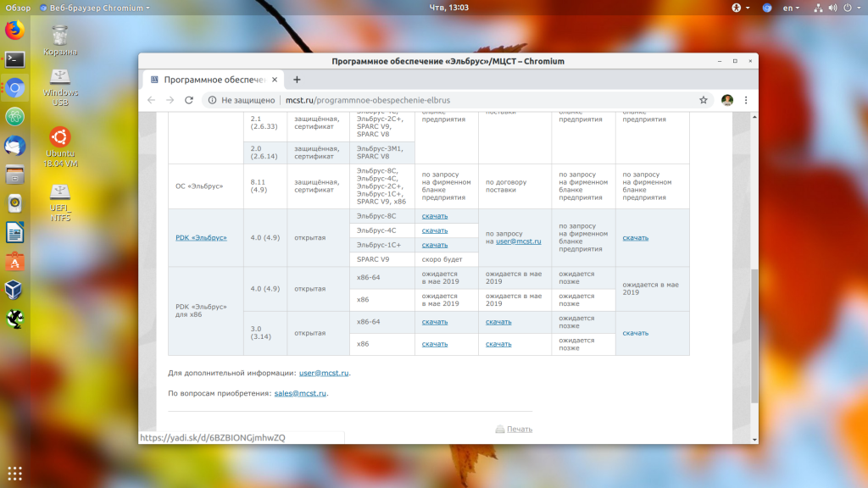Click last-column скачать for version 3.0
The width and height of the screenshot is (868, 488).
pyautogui.click(x=635, y=333)
